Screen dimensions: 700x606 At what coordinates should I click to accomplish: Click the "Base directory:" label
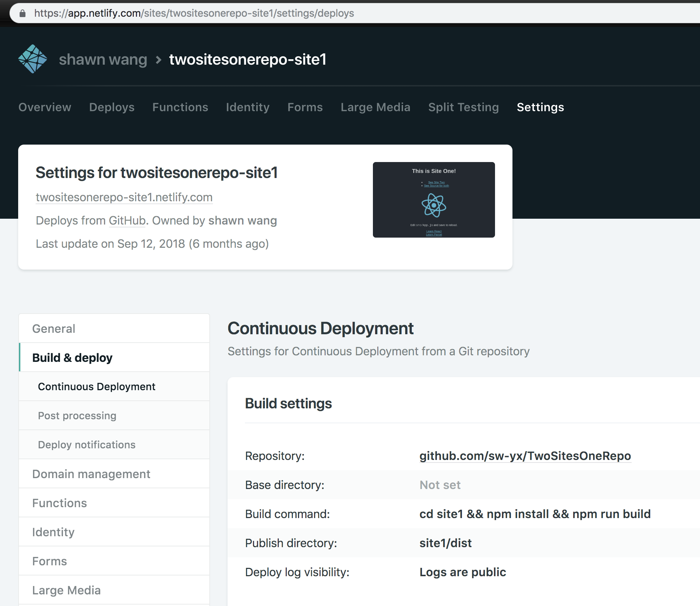(x=285, y=485)
